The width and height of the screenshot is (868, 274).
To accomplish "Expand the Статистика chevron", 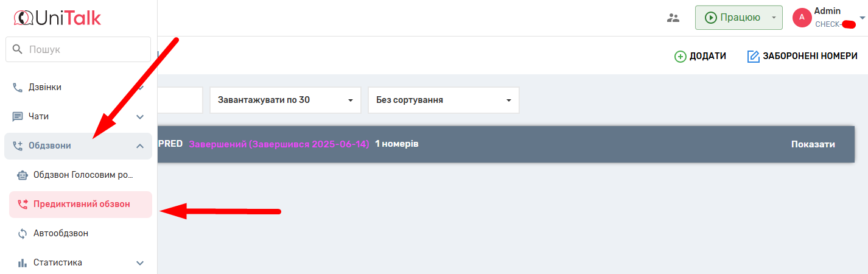I will pyautogui.click(x=139, y=262).
